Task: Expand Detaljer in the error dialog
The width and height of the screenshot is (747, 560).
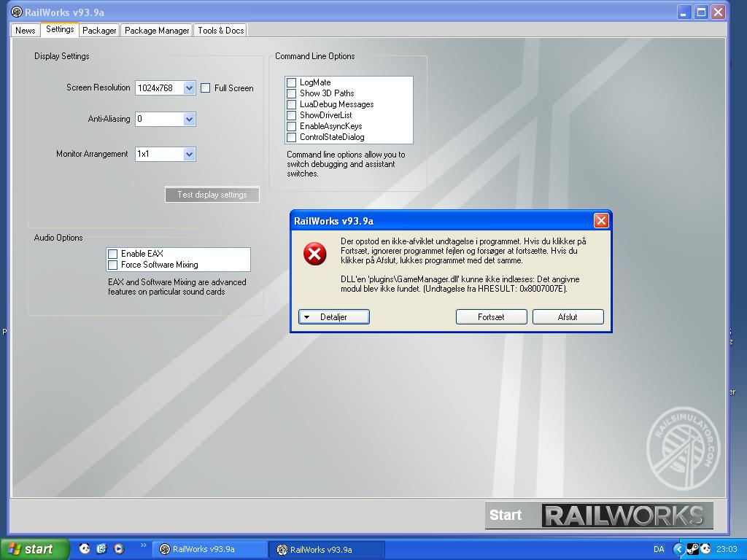Action: pos(334,317)
